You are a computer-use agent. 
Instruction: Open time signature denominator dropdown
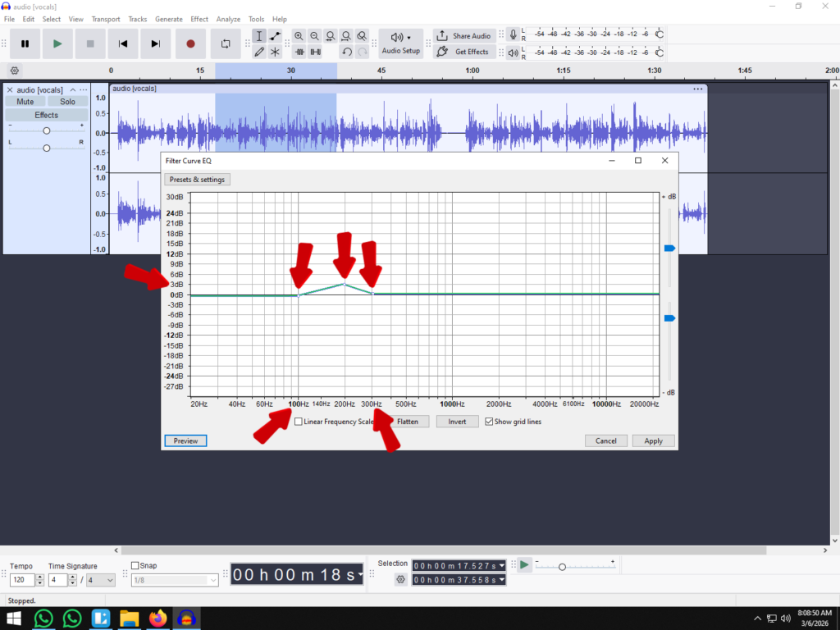(101, 580)
